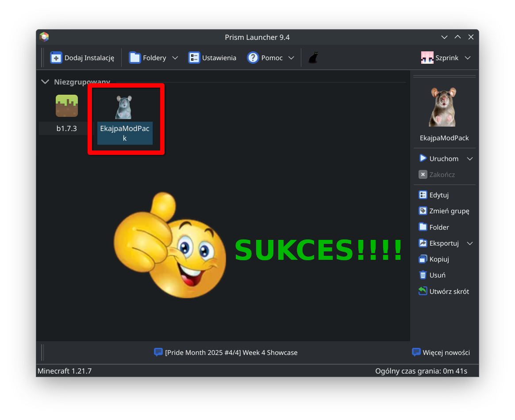Open the Szprink account dropdown
This screenshot has width=515, height=420.
pos(446,58)
